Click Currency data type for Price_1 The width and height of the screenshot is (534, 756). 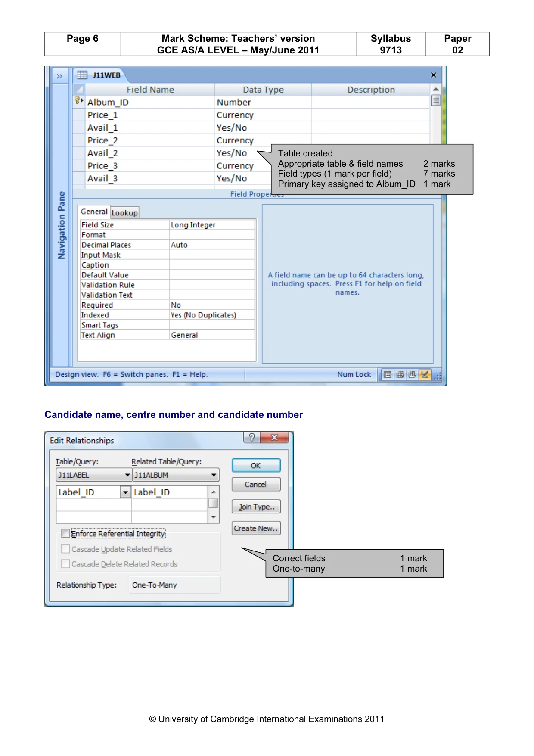(x=263, y=115)
